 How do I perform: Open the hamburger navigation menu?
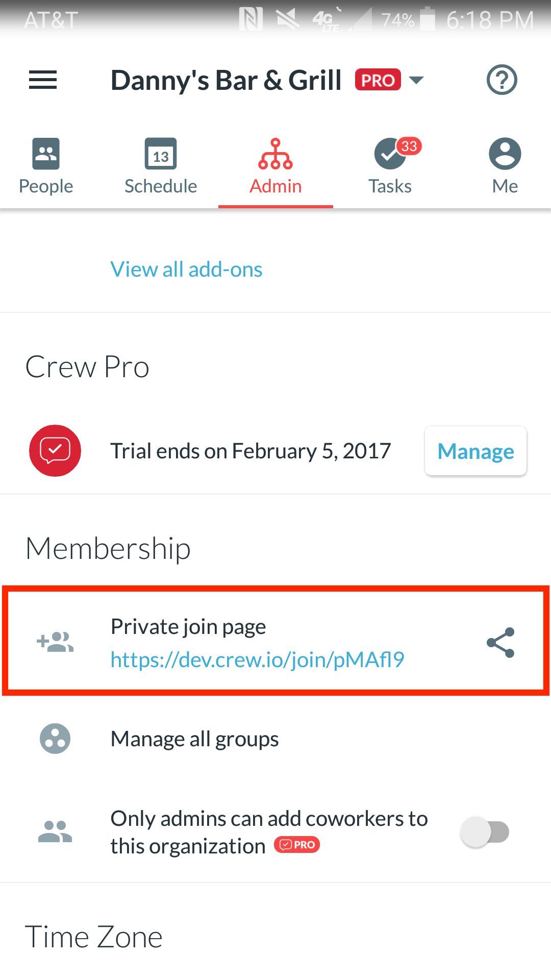[43, 80]
